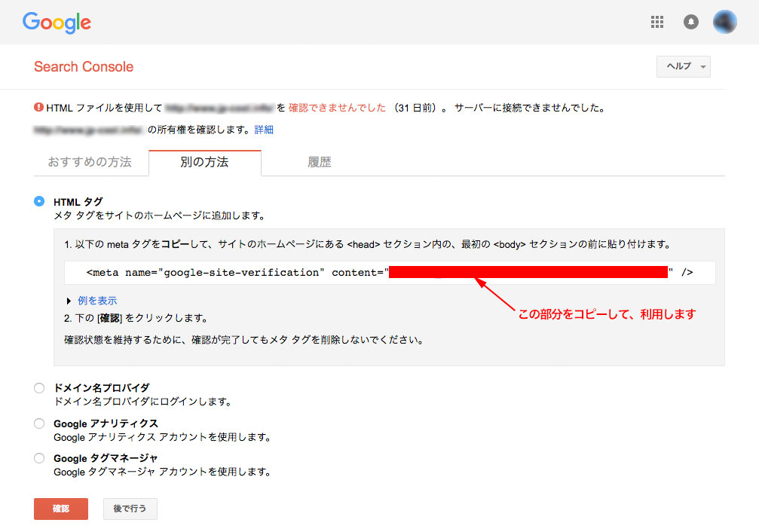
Task: Select the Google アナリティクス radio button
Action: (x=39, y=423)
